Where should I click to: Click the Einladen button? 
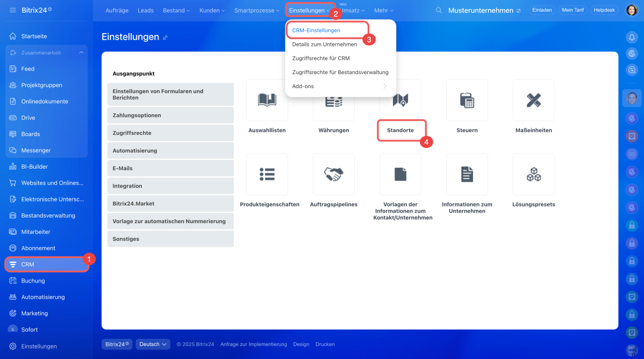pos(542,10)
